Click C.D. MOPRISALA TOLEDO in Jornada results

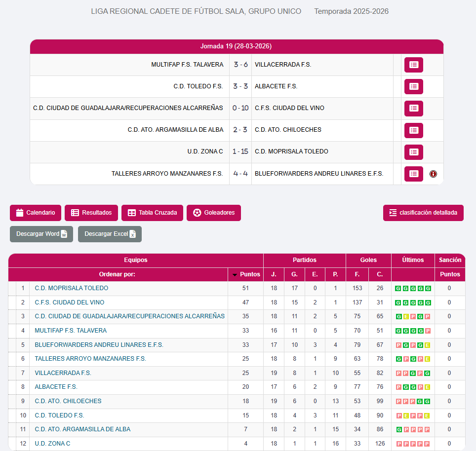coord(291,151)
